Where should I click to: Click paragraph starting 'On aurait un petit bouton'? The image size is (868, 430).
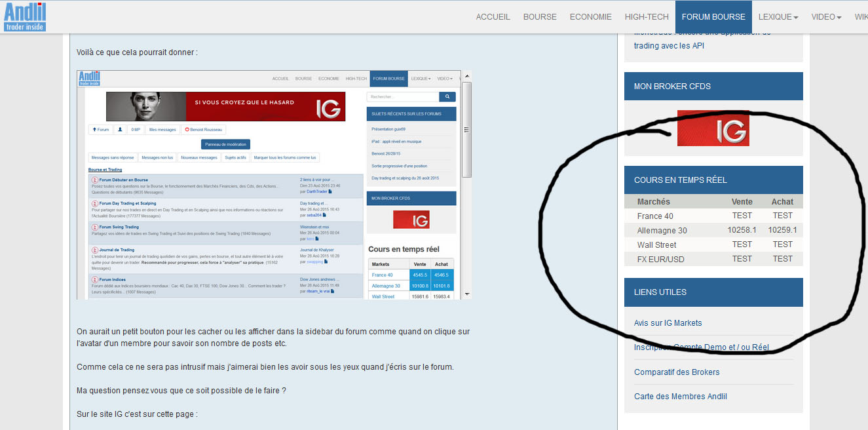[x=273, y=338]
